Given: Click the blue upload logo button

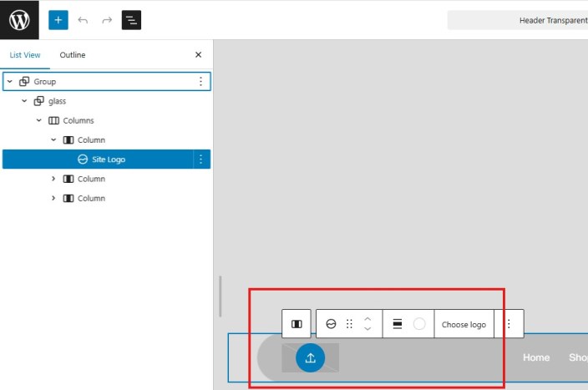Looking at the screenshot, I should click(310, 357).
